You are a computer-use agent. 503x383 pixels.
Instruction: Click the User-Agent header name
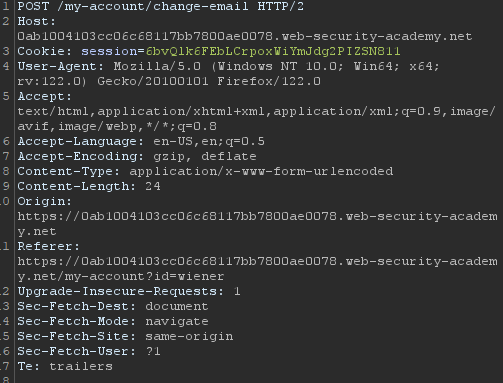[x=57, y=66]
